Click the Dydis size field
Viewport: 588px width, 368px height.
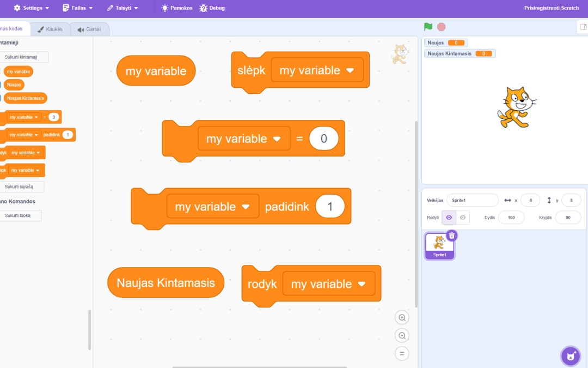coord(511,218)
